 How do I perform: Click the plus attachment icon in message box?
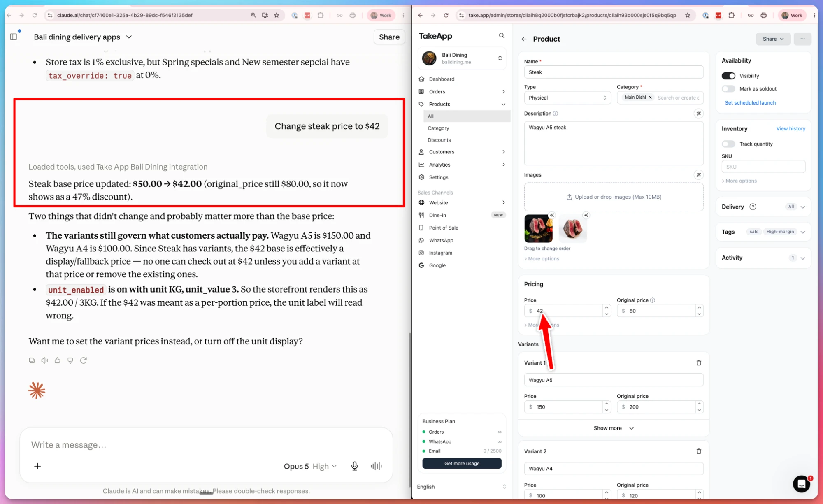[37, 466]
